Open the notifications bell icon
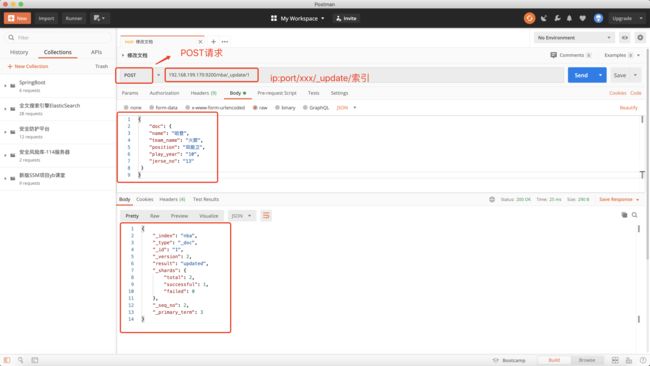 pyautogui.click(x=569, y=18)
